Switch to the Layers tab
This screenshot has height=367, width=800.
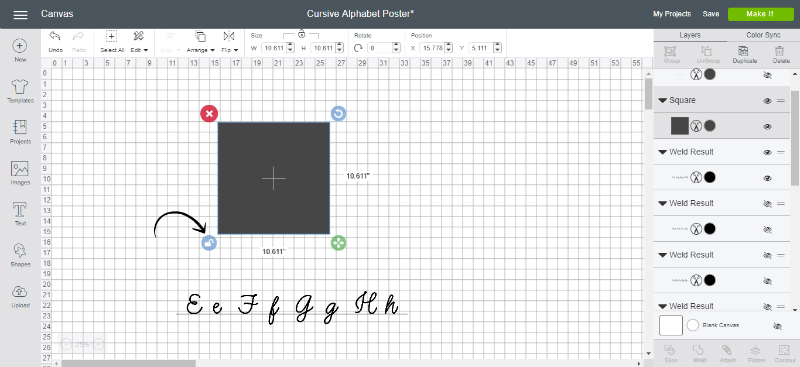pos(690,35)
